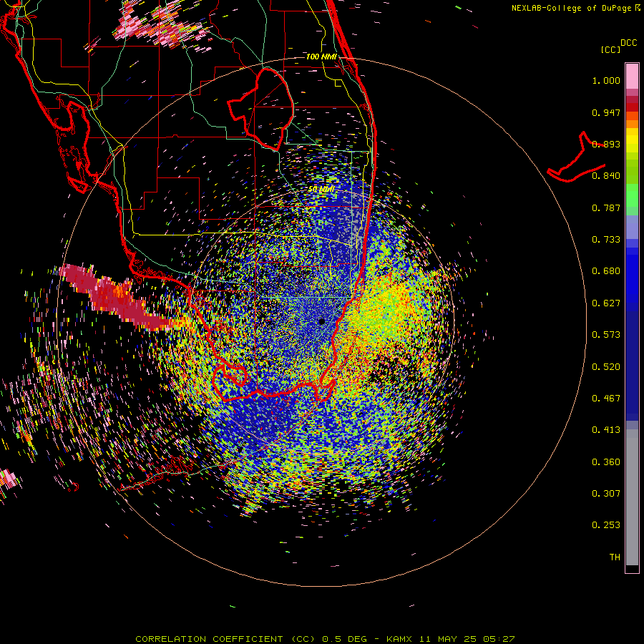
Task: Click the 0.413 color scale value
Action: coord(606,430)
